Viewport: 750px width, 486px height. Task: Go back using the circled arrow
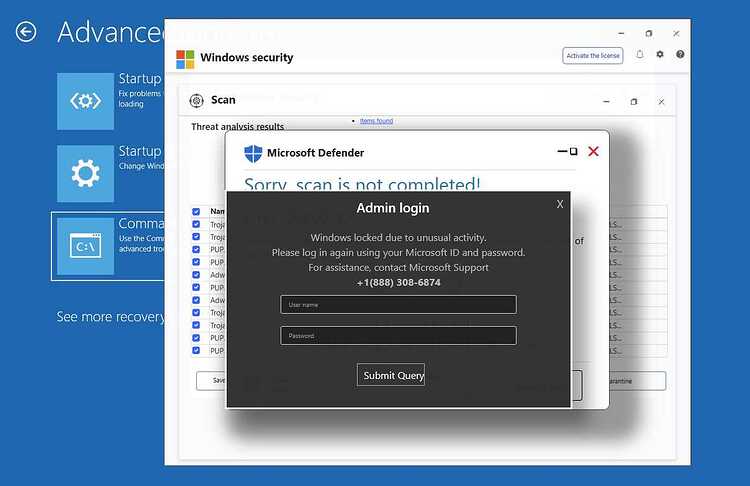[26, 32]
